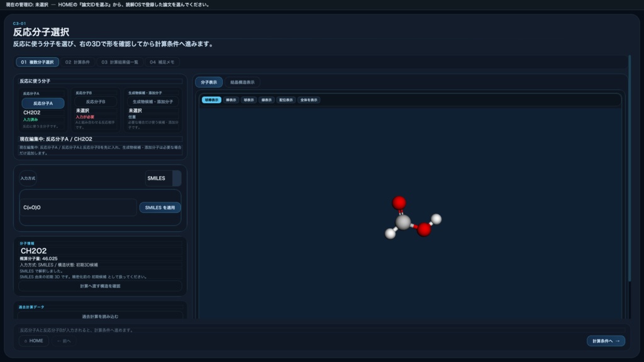
Task: Switch to the 02 計算条件 step tab
Action: pos(77,62)
